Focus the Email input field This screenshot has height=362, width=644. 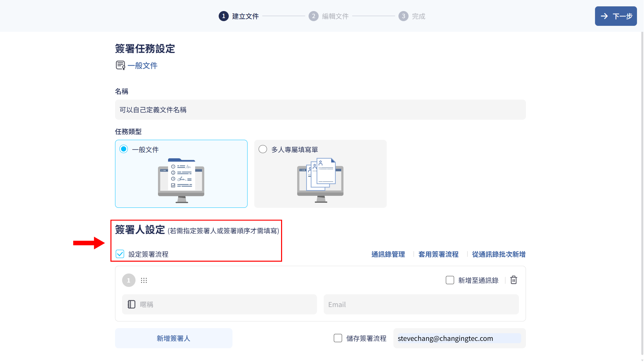click(421, 304)
